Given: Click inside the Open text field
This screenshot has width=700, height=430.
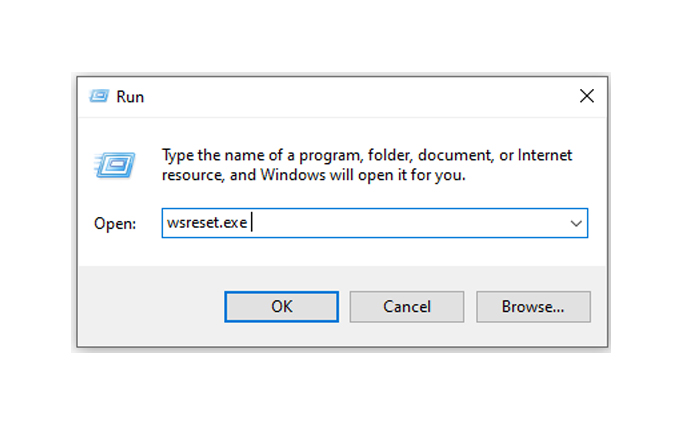Looking at the screenshot, I should pyautogui.click(x=400, y=224).
